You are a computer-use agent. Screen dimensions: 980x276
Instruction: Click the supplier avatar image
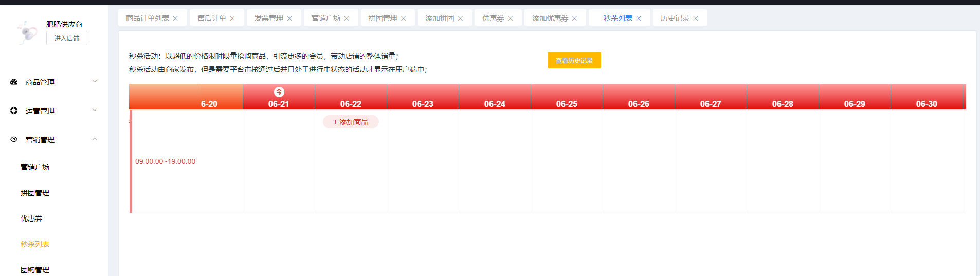coord(27,32)
